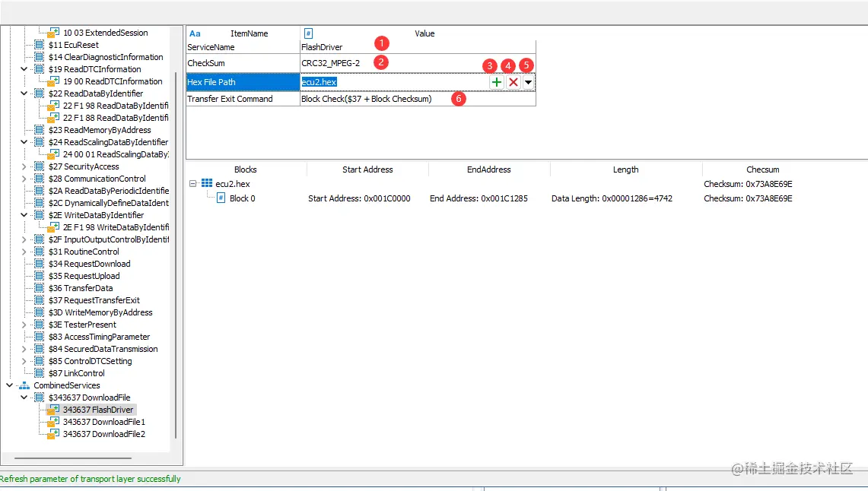Screen dimensions: 868x491
Task: Select the $3D WriteMemoryByAddress icon
Action: [40, 312]
